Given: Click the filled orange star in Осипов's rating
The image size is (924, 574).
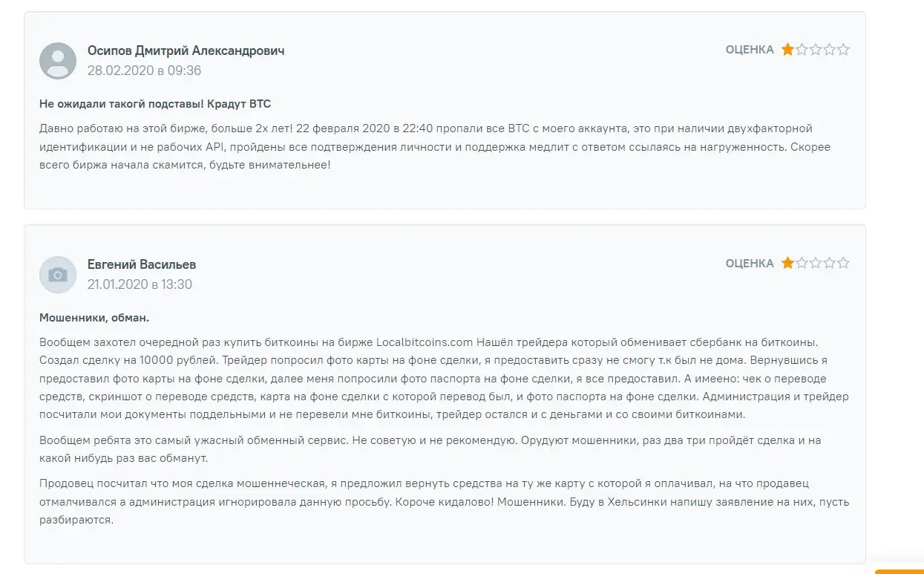Looking at the screenshot, I should click(787, 50).
